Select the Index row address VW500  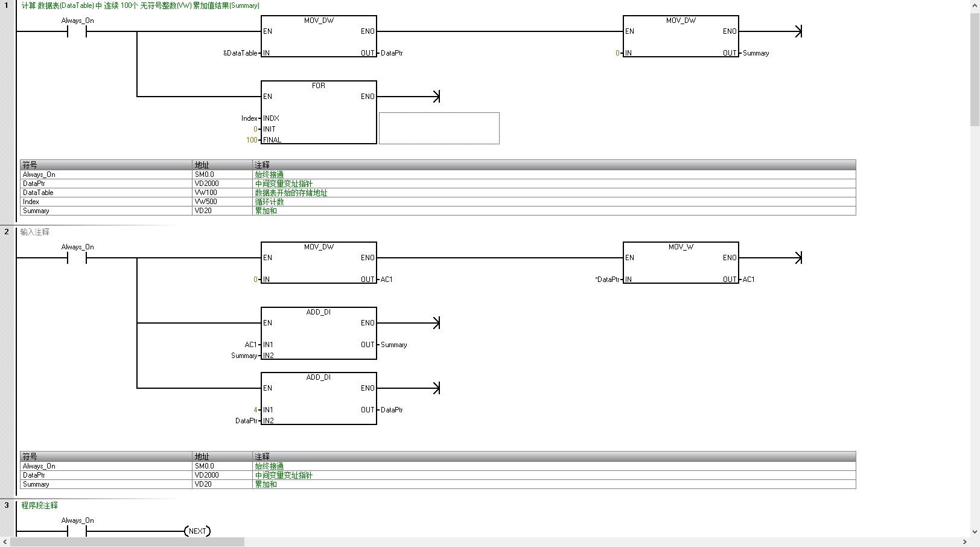click(x=206, y=202)
